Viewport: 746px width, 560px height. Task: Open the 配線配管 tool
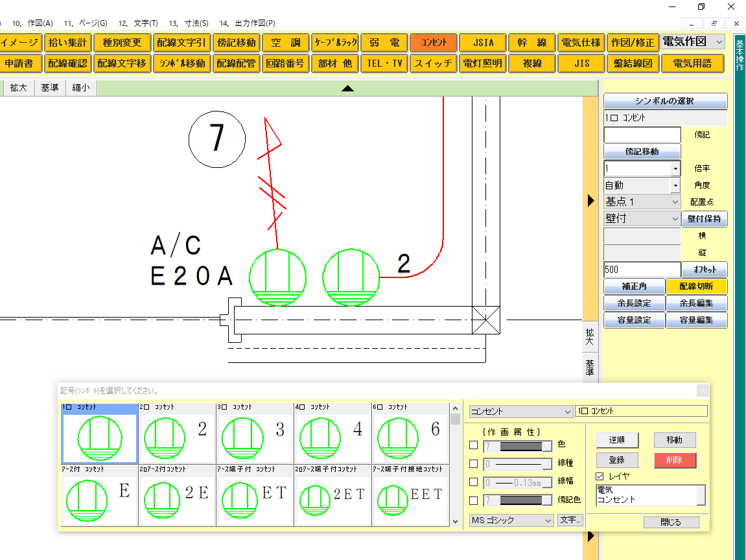pyautogui.click(x=237, y=63)
